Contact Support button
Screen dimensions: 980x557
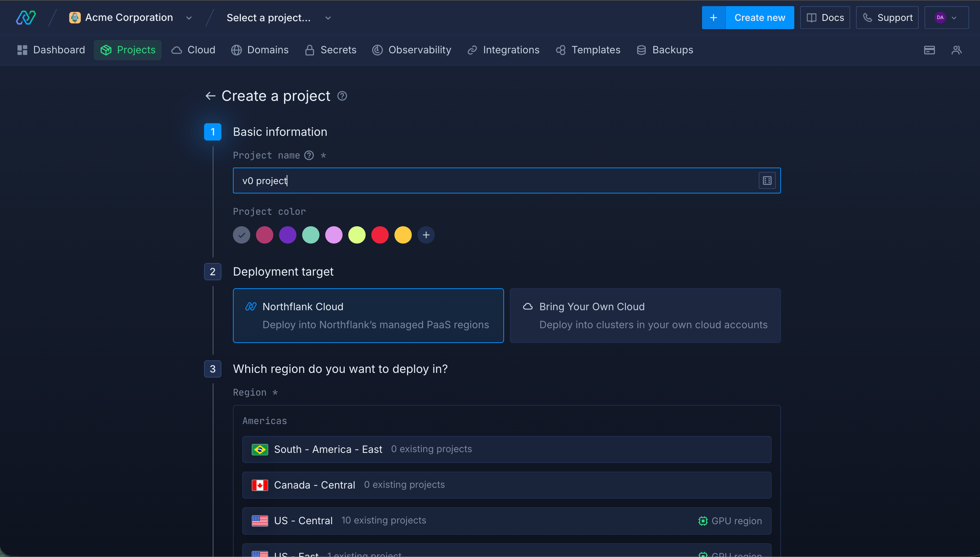pyautogui.click(x=887, y=18)
